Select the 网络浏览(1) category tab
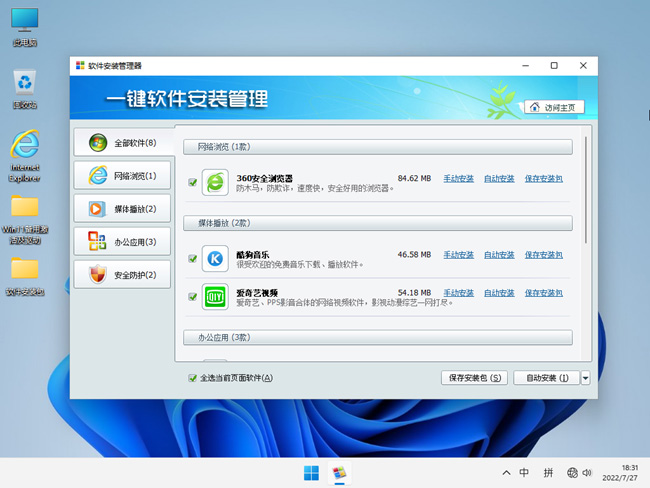 tap(122, 175)
